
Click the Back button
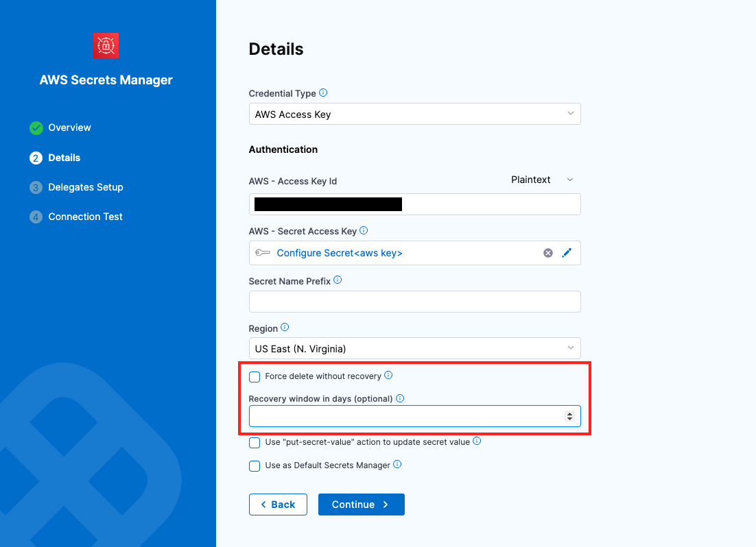[278, 505]
